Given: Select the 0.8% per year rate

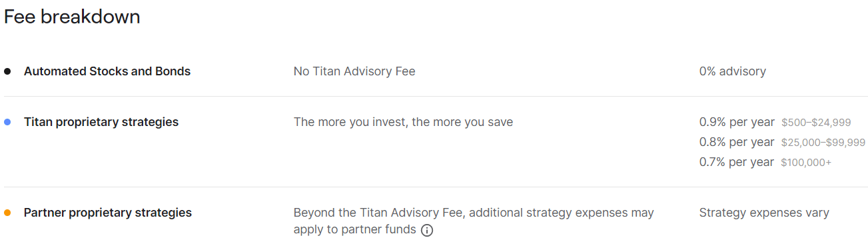Looking at the screenshot, I should pos(737,142).
